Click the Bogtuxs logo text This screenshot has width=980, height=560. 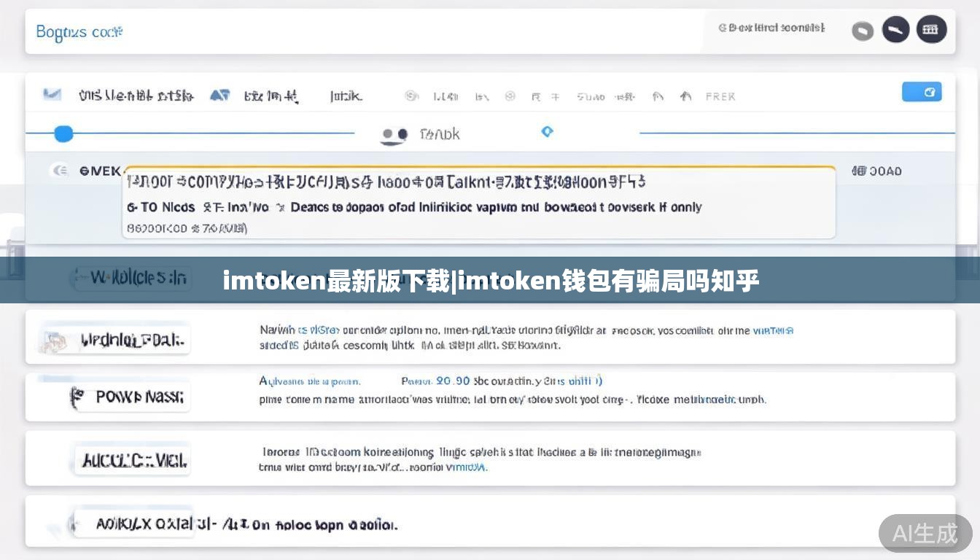[79, 32]
